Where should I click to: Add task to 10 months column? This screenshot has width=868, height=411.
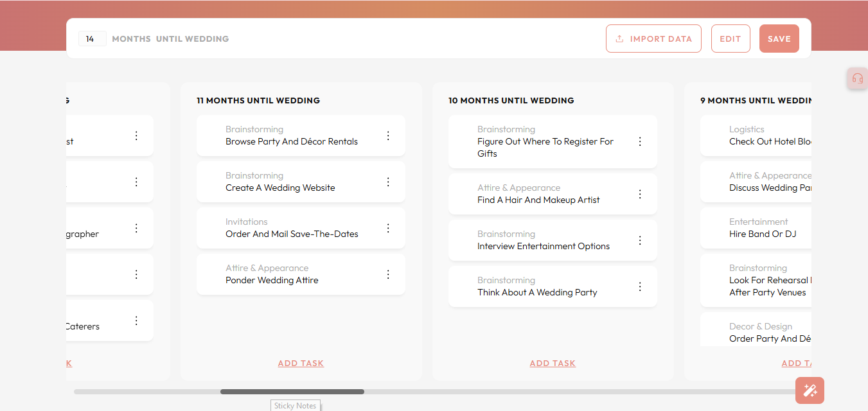tap(553, 363)
